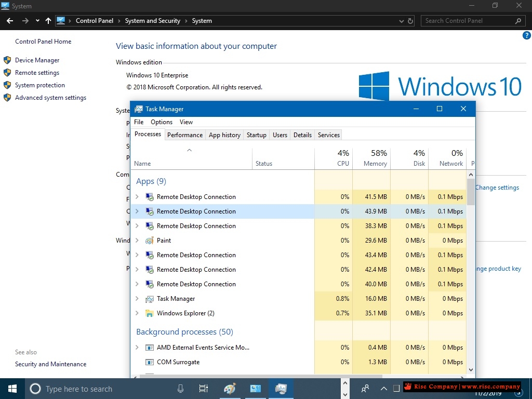This screenshot has height=399, width=532.
Task: Go up one level with Up arrow
Action: (x=48, y=21)
